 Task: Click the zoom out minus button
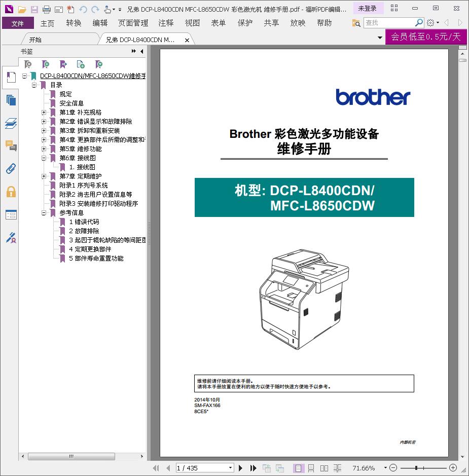(393, 468)
